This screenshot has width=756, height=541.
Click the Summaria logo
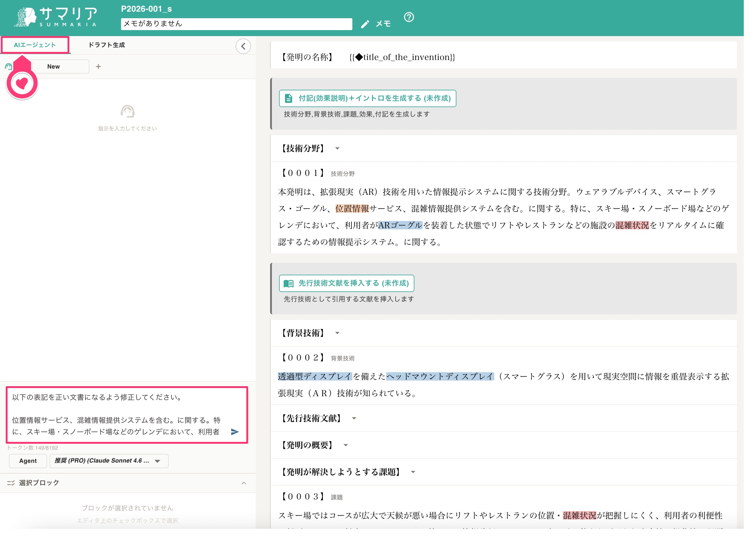pyautogui.click(x=55, y=17)
